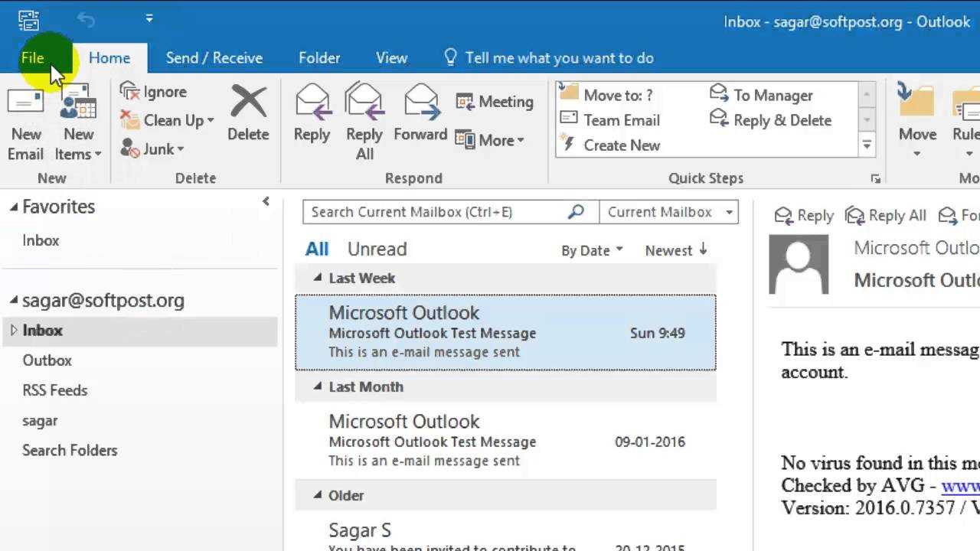Create a New Email
The height and width of the screenshot is (551, 980).
[x=25, y=122]
